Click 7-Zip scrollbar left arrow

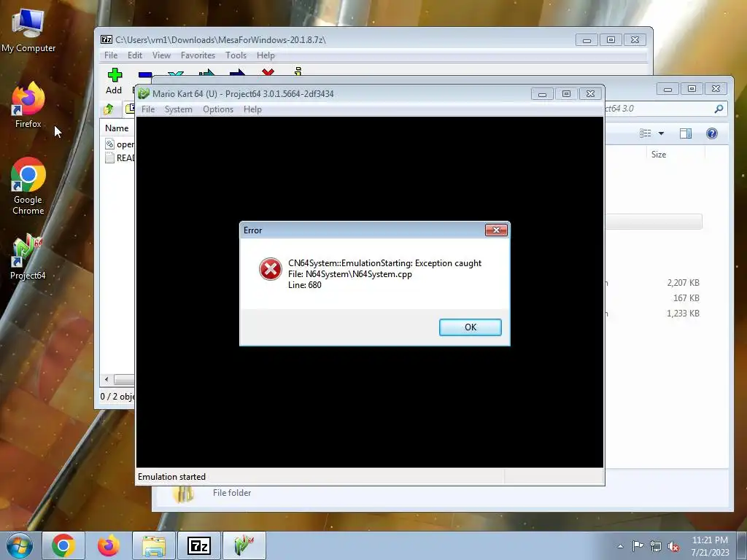point(107,379)
